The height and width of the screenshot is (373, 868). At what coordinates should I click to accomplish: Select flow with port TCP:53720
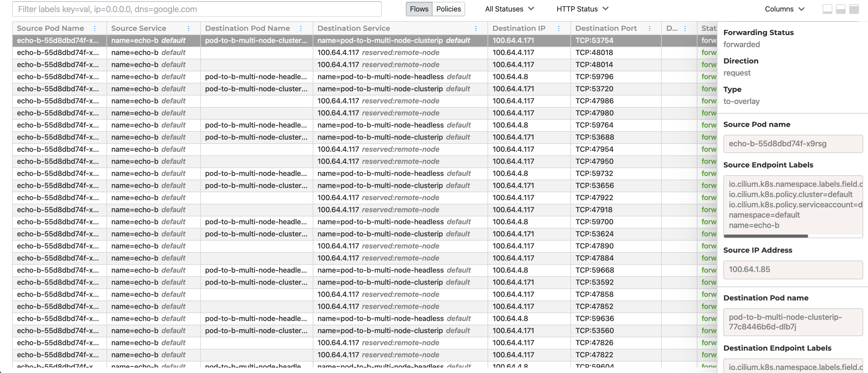pyautogui.click(x=364, y=89)
